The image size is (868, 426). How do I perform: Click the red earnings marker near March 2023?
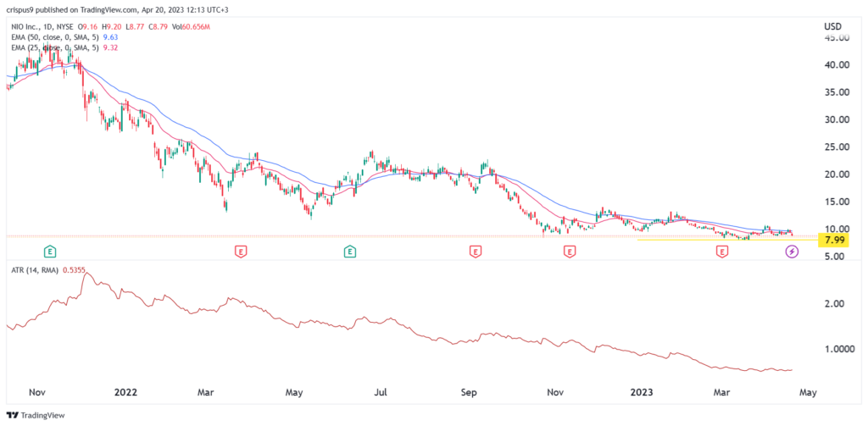[722, 252]
